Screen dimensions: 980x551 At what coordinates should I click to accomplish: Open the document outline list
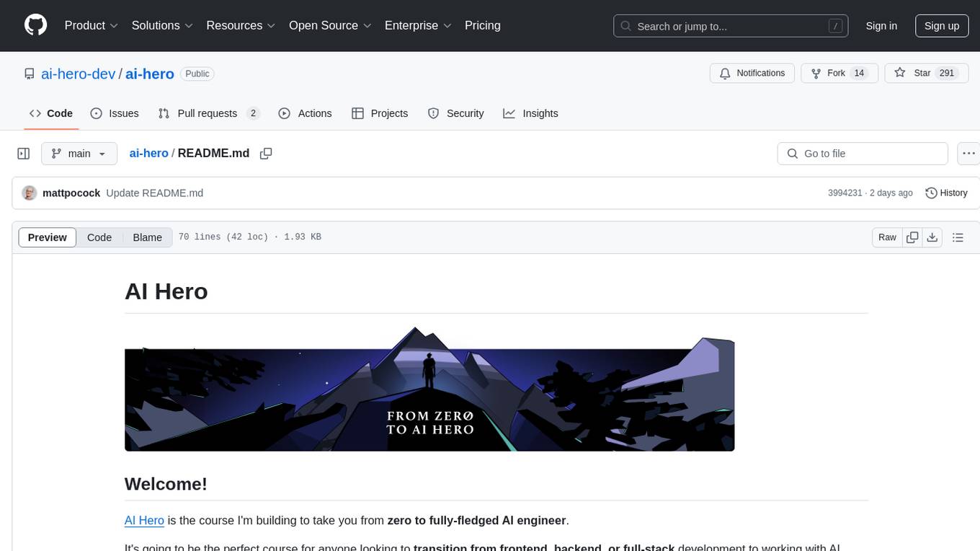click(x=958, y=237)
